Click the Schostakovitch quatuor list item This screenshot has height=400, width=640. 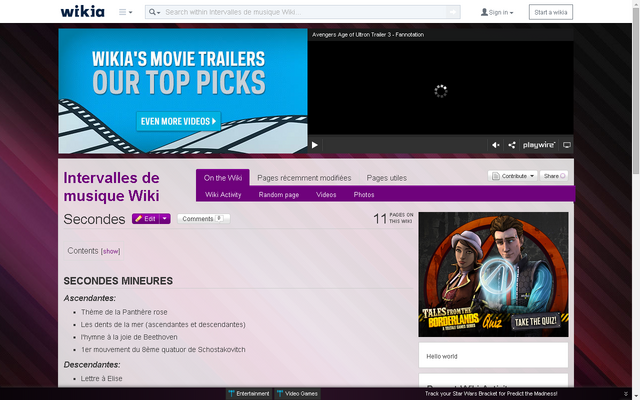click(x=163, y=350)
